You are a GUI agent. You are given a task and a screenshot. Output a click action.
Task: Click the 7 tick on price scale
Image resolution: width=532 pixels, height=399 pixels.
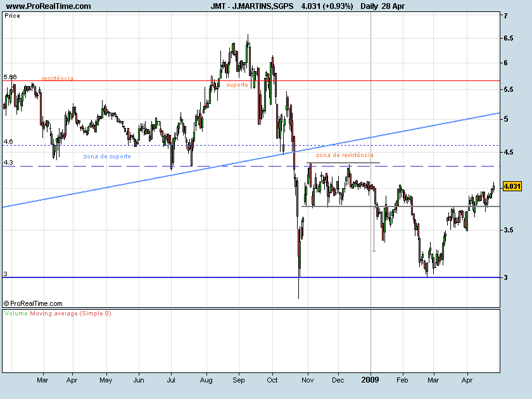[x=505, y=16]
